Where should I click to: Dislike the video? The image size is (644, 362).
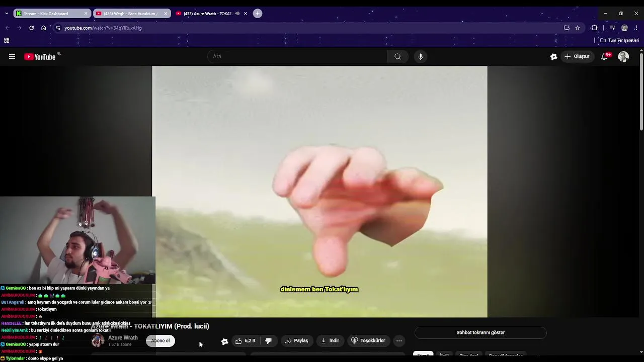(269, 341)
